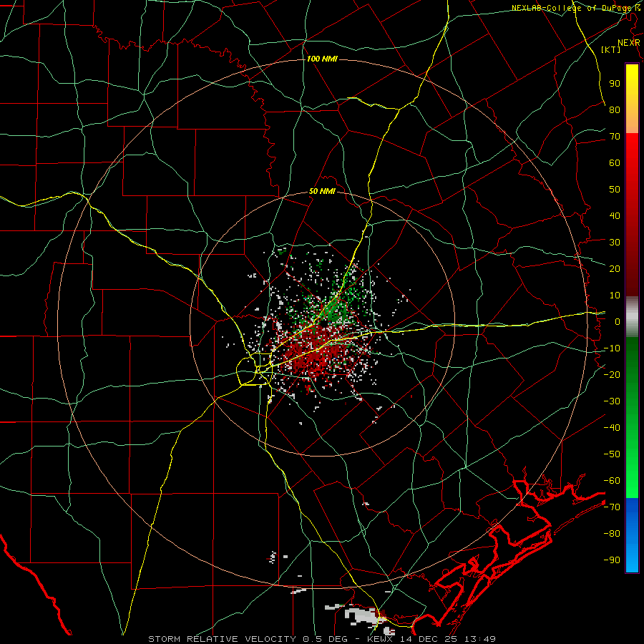This screenshot has width=644, height=644.
Task: Click the -90 value on the velocity scale
Action: coord(612,560)
